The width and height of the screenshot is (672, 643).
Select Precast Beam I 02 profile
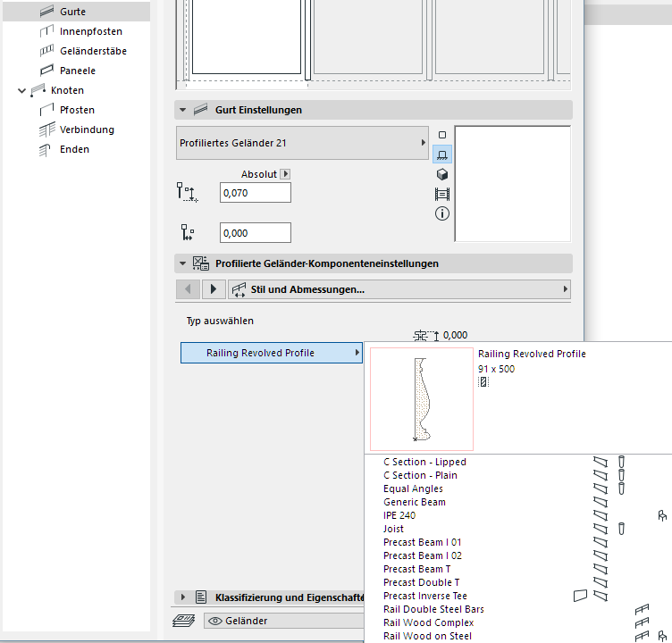pos(422,555)
